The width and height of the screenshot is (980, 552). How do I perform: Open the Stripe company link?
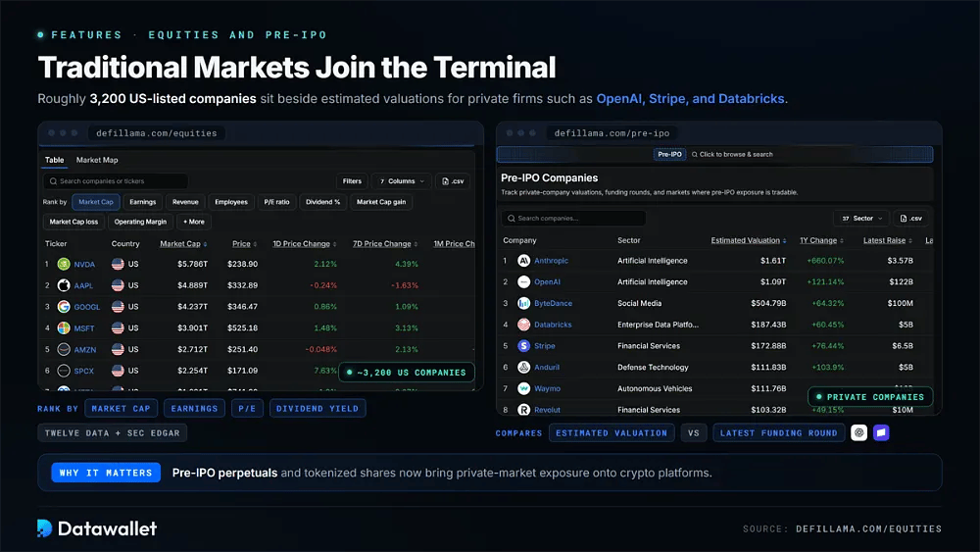coord(544,346)
